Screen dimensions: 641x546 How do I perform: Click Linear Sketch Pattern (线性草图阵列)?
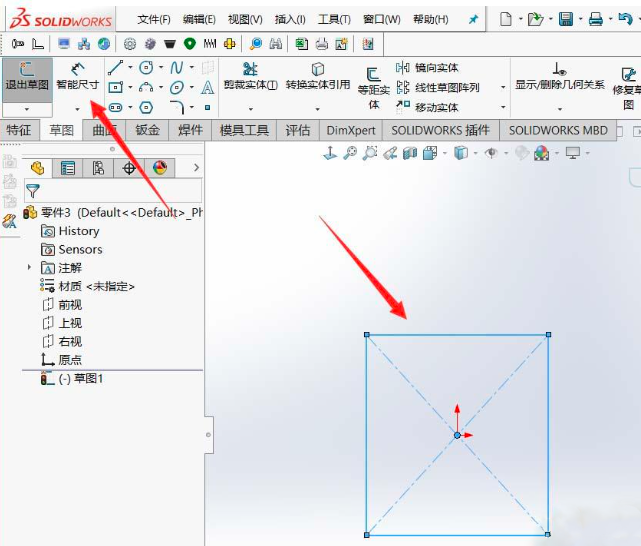438,87
